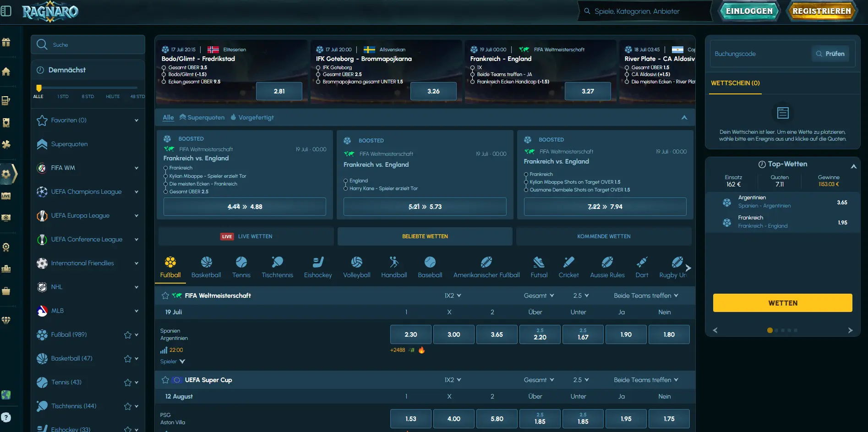Pick odds 2.30 for Spanien win
Screen dimensions: 868x432
click(411, 334)
